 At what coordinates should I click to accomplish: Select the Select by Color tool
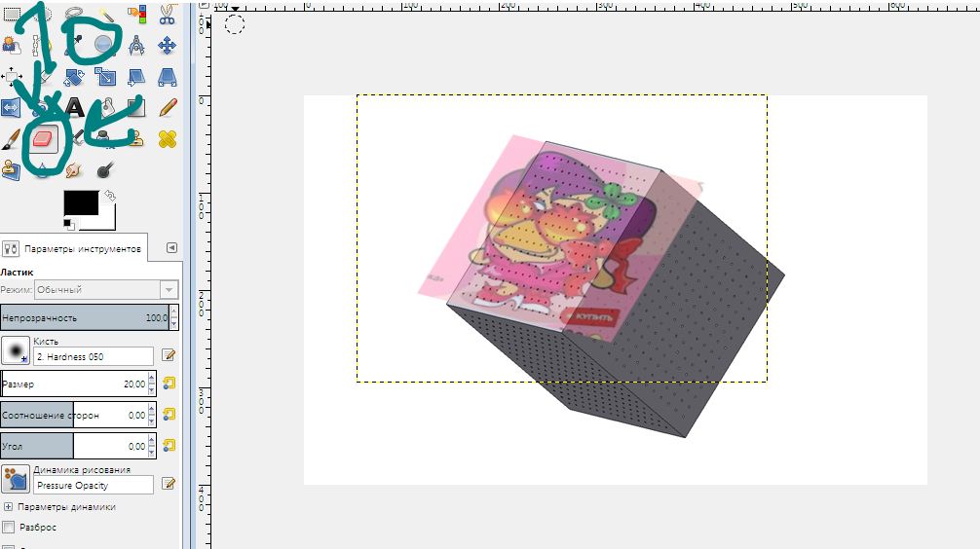click(x=136, y=13)
